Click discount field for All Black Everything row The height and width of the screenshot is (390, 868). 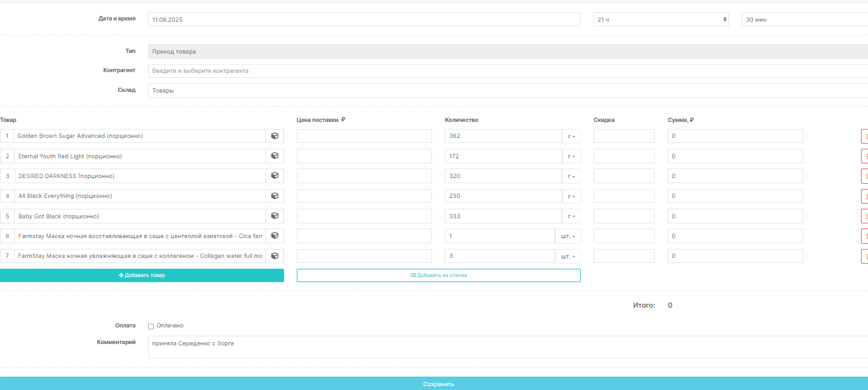click(x=624, y=196)
